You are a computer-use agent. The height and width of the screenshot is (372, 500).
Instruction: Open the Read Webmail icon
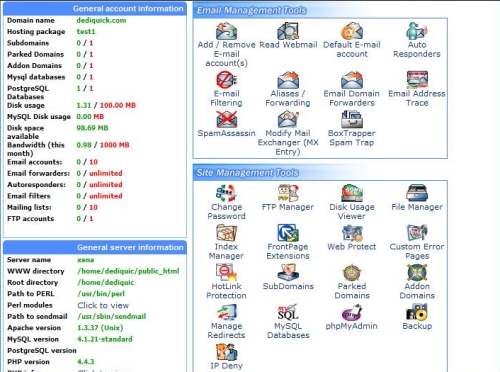click(x=288, y=31)
